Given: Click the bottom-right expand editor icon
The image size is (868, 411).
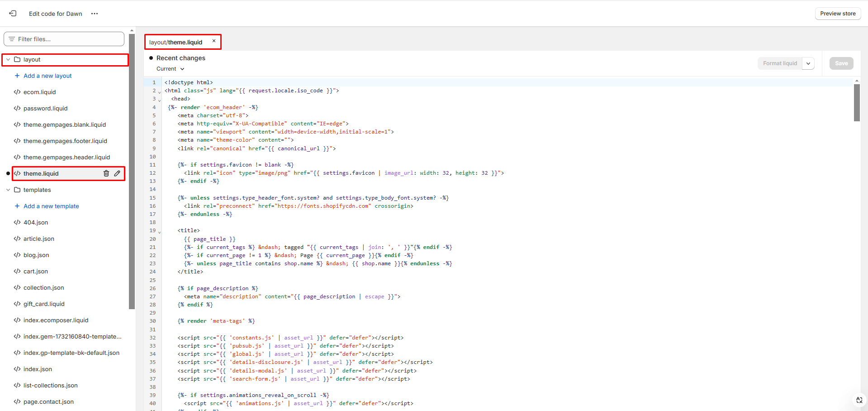Looking at the screenshot, I should coord(859,400).
